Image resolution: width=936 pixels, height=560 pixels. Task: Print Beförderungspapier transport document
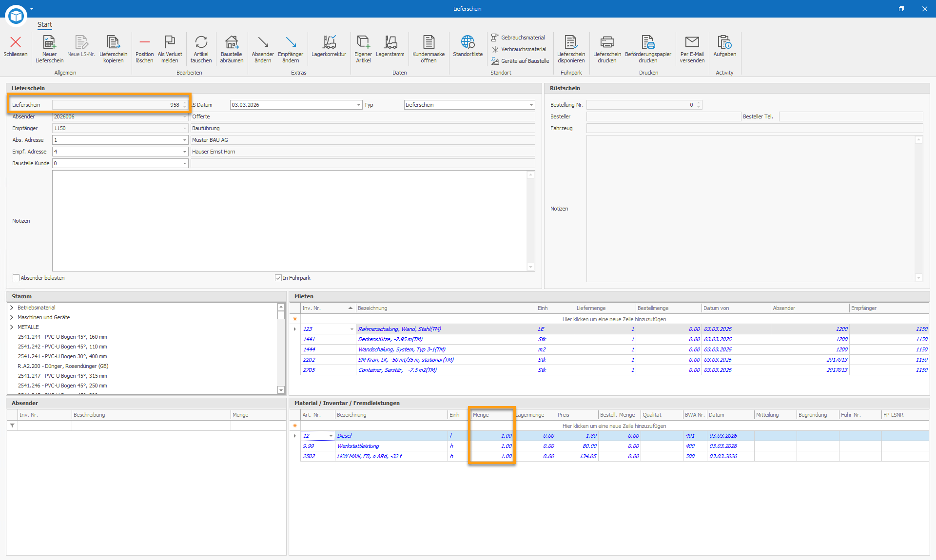click(x=648, y=49)
